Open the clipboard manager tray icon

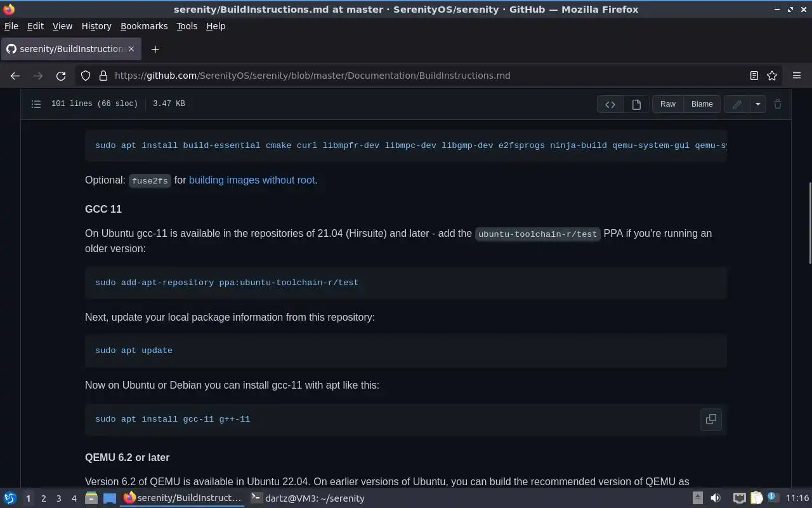[x=756, y=498]
